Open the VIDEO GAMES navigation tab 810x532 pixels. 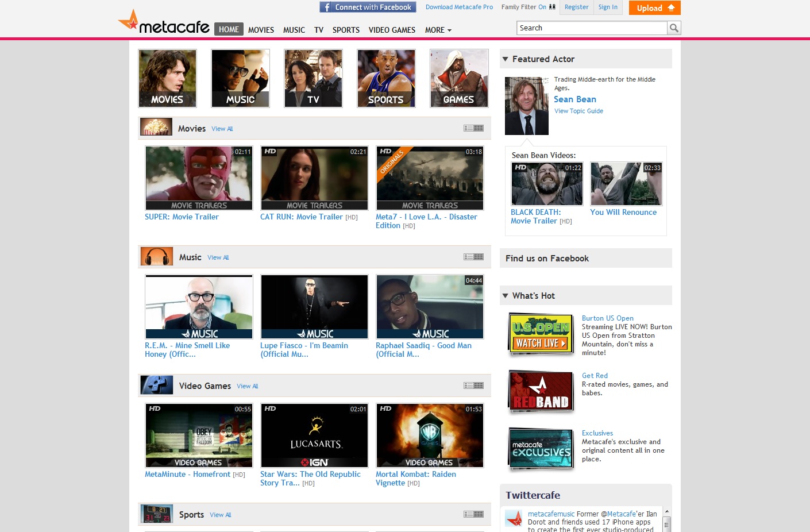(x=392, y=30)
